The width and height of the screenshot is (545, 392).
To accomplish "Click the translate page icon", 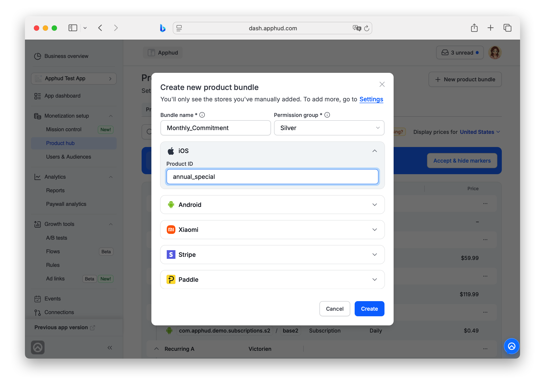I will tap(357, 28).
